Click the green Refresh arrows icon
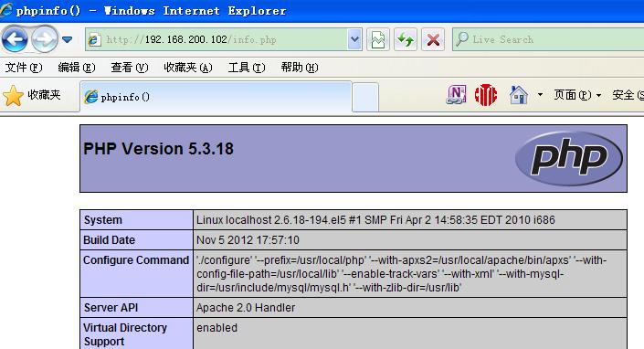644x349 pixels. [406, 39]
